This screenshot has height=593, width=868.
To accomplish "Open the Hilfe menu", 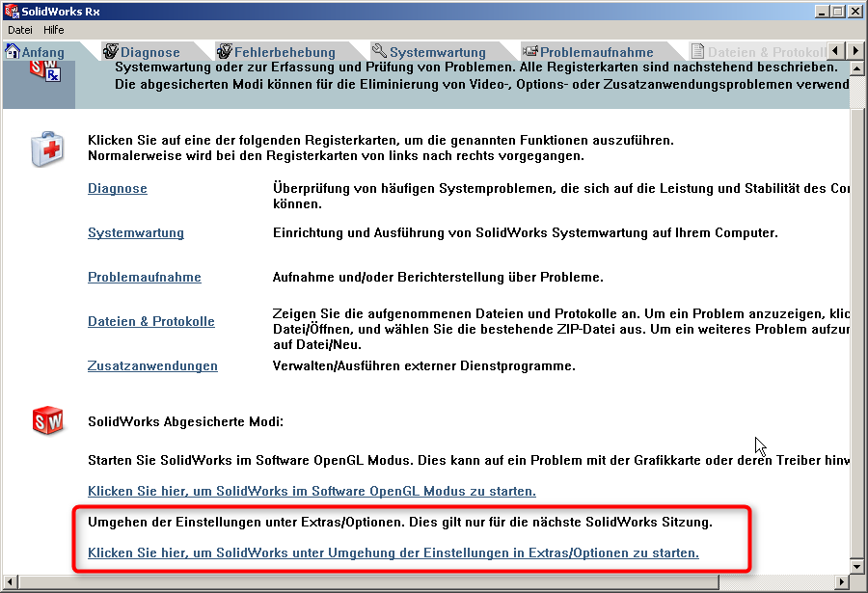I will tap(54, 30).
